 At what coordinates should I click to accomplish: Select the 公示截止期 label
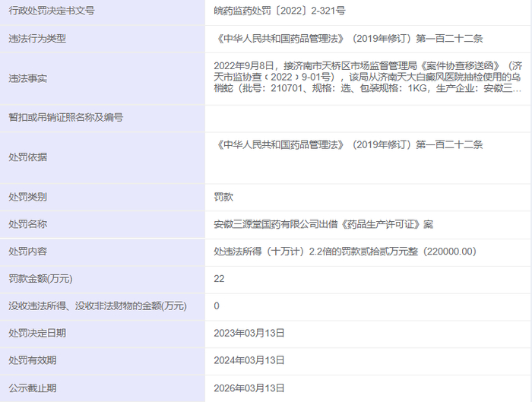(33, 388)
